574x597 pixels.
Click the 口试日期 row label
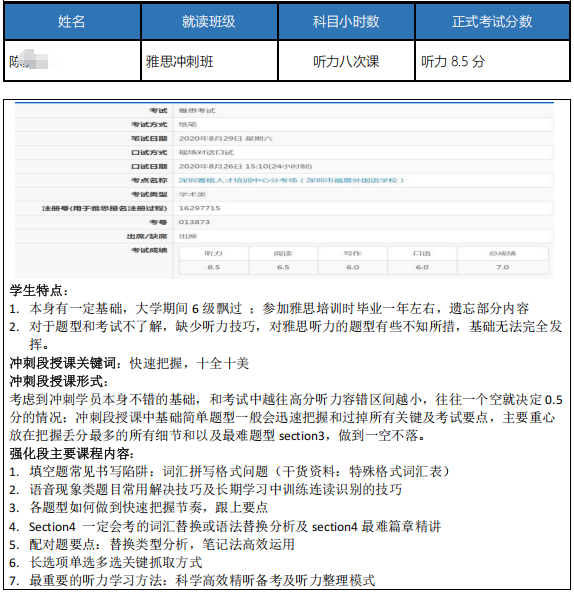tap(149, 166)
